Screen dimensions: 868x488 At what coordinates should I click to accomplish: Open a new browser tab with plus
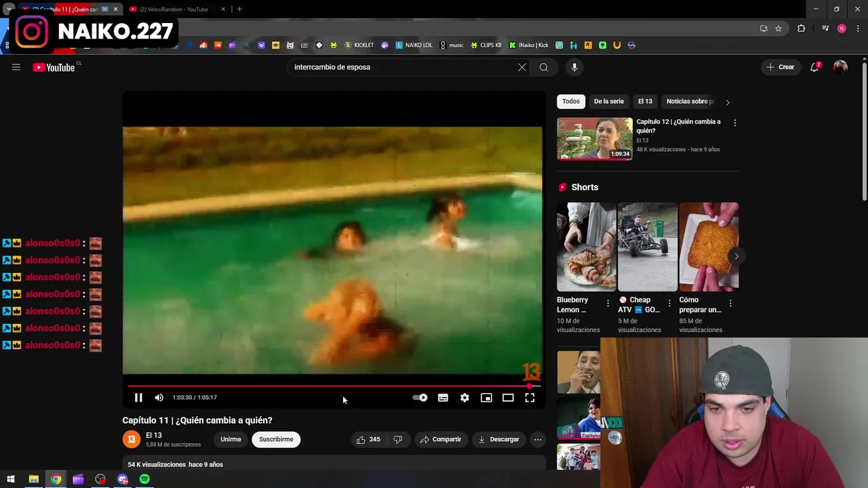[x=239, y=9]
